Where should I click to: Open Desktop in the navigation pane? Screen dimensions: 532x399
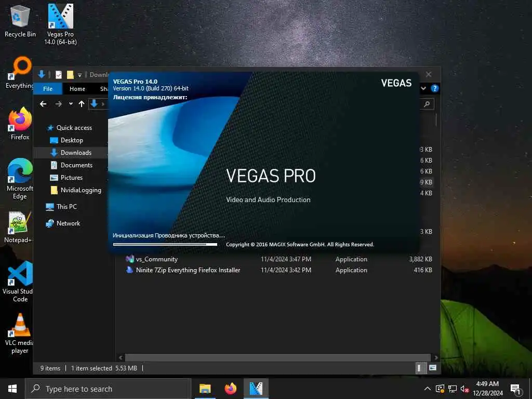click(72, 140)
